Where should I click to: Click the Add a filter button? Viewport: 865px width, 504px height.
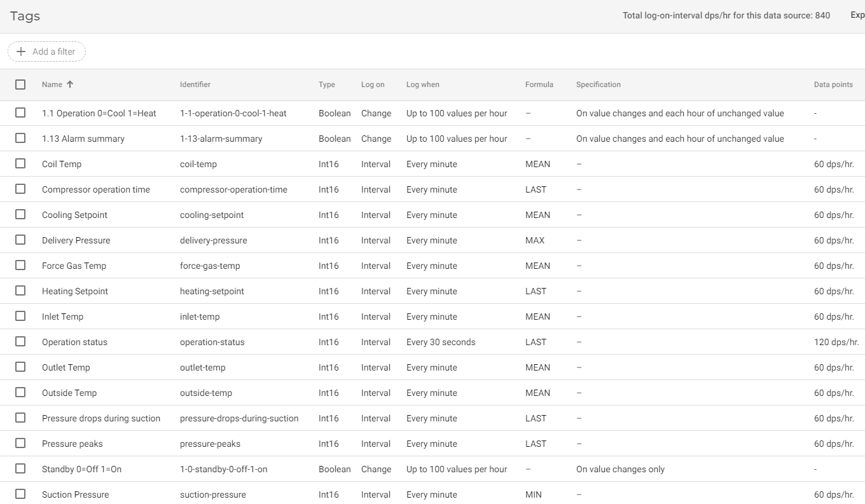46,51
